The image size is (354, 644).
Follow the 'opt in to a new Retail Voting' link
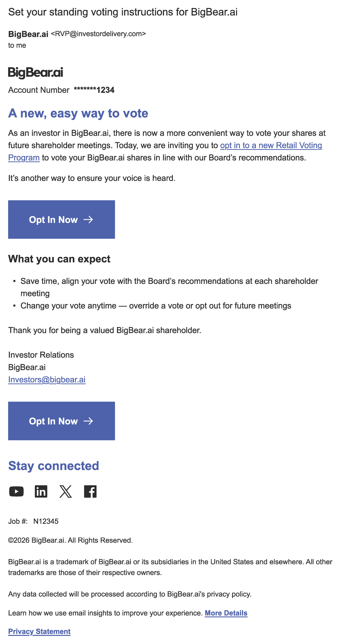[x=271, y=145]
